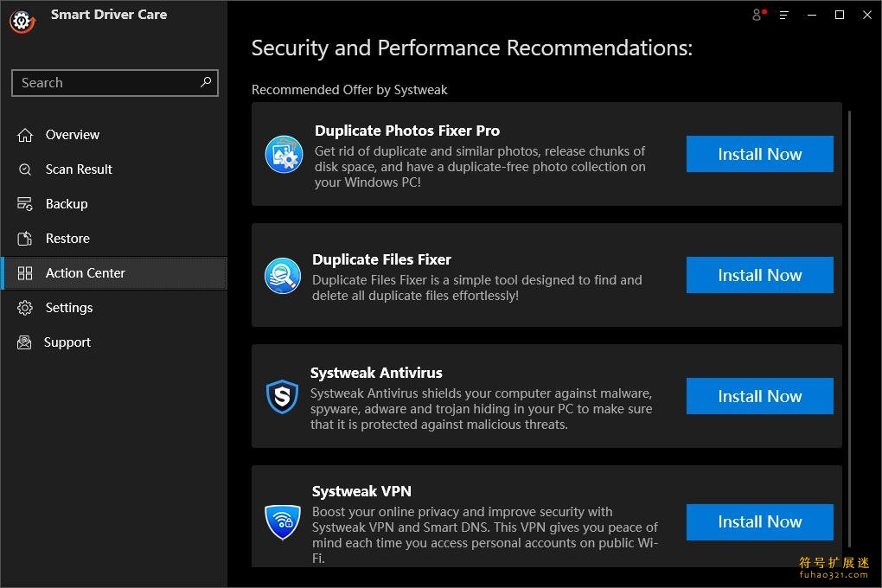The image size is (882, 588).
Task: Click 'Recommended Offer by Systweak' label
Action: click(349, 90)
